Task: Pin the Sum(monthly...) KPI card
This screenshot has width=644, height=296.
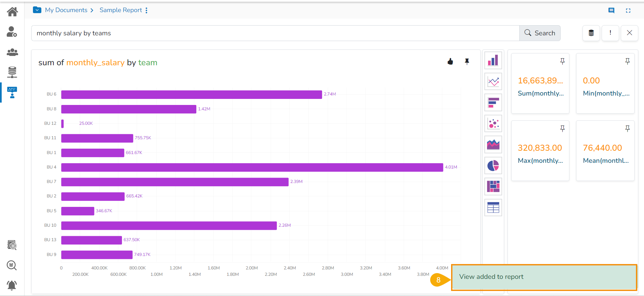Action: [562, 61]
